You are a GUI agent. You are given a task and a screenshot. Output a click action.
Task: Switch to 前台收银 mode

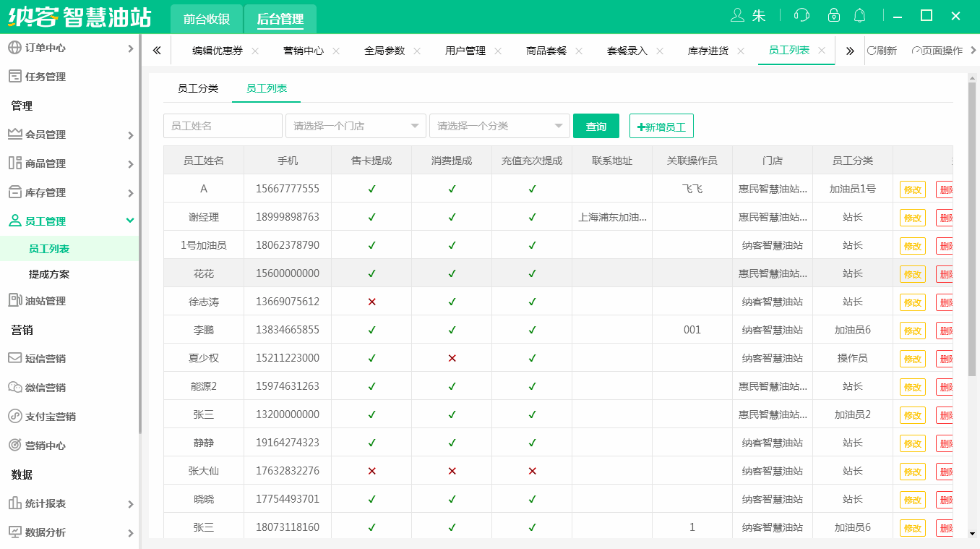coord(205,19)
